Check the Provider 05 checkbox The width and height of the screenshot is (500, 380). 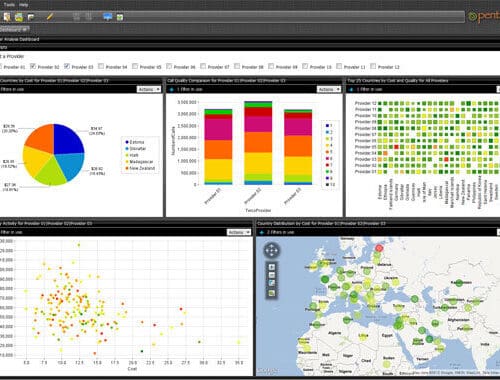click(x=135, y=66)
